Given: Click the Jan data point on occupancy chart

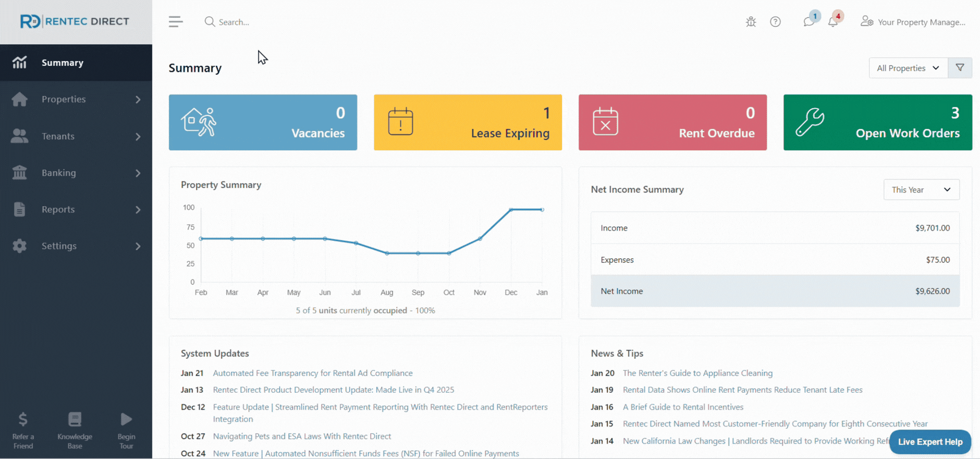Looking at the screenshot, I should pyautogui.click(x=542, y=210).
